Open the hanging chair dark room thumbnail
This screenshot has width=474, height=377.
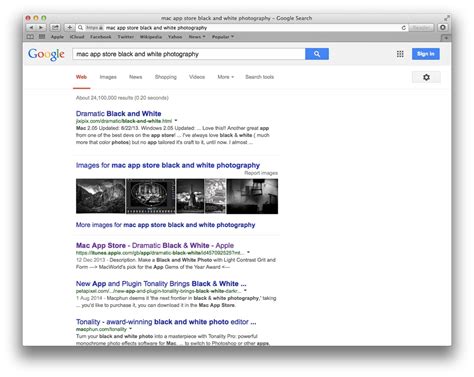pos(252,196)
